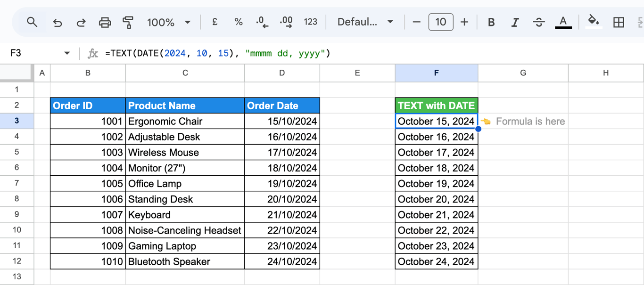Select column B header
644x285 pixels.
(88, 73)
